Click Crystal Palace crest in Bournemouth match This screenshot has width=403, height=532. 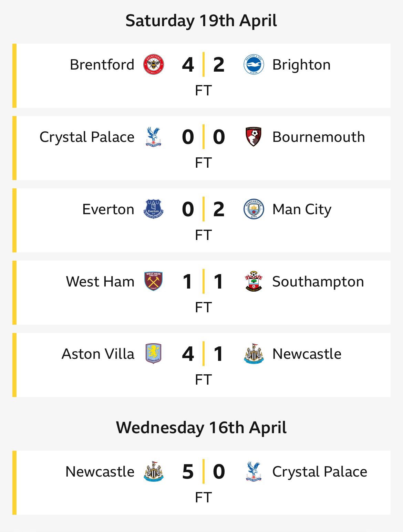[x=154, y=137]
